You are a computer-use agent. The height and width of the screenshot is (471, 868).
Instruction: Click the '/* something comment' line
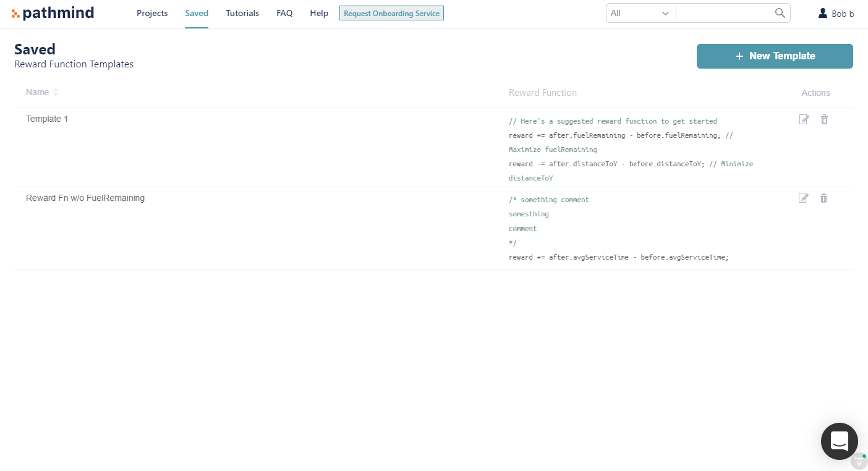[549, 200]
